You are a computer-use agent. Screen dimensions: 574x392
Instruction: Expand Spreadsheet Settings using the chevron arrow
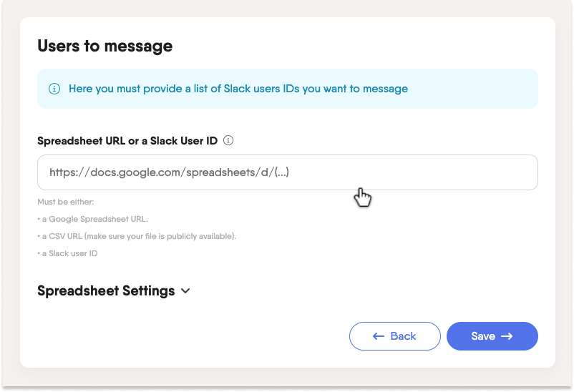tap(185, 291)
